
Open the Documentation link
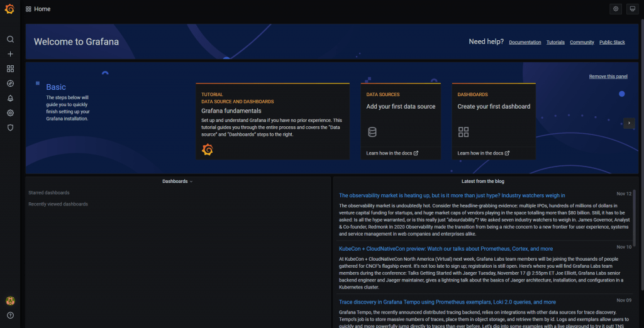(x=525, y=42)
